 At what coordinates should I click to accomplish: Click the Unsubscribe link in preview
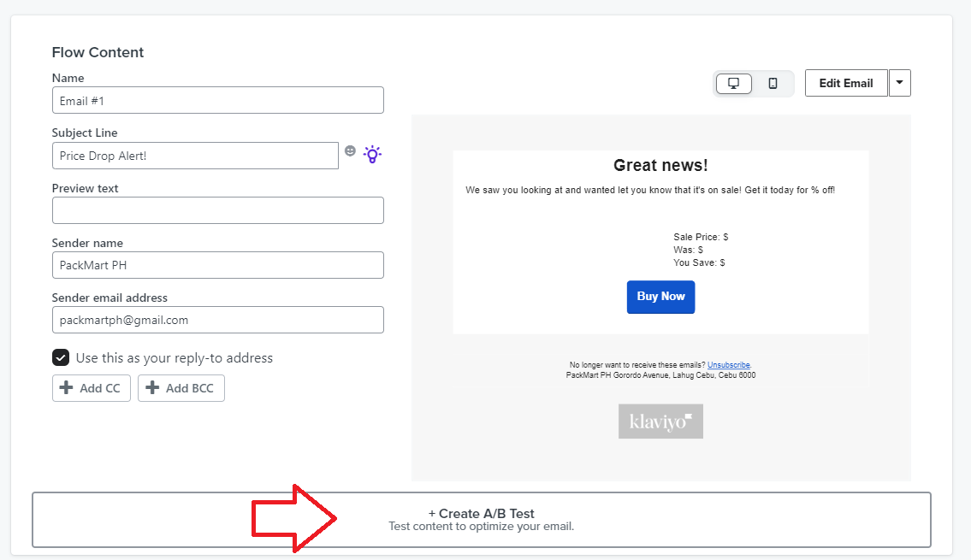(729, 365)
